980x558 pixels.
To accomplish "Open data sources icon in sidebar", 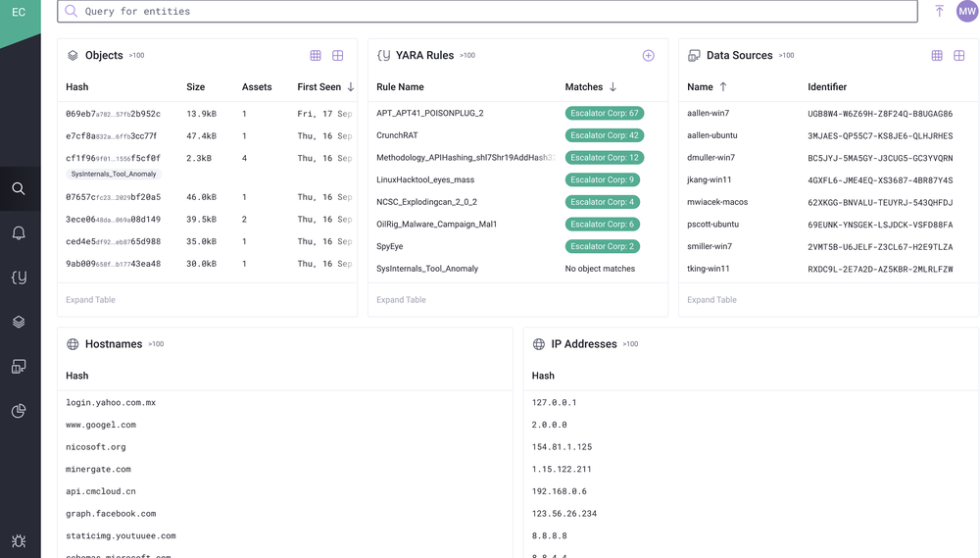I will [19, 366].
